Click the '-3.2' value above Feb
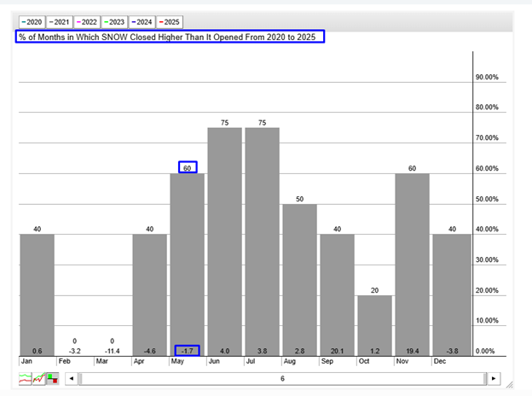 tap(75, 351)
